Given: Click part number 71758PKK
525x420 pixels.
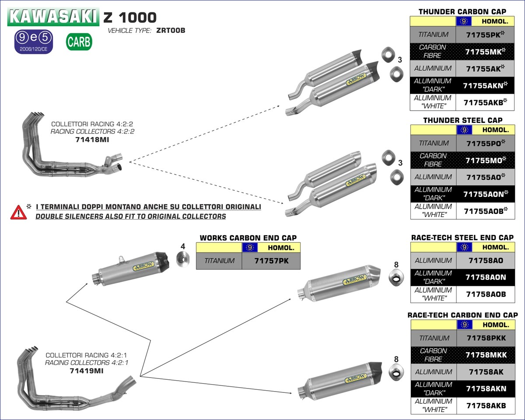Looking at the screenshot, I should (486, 338).
